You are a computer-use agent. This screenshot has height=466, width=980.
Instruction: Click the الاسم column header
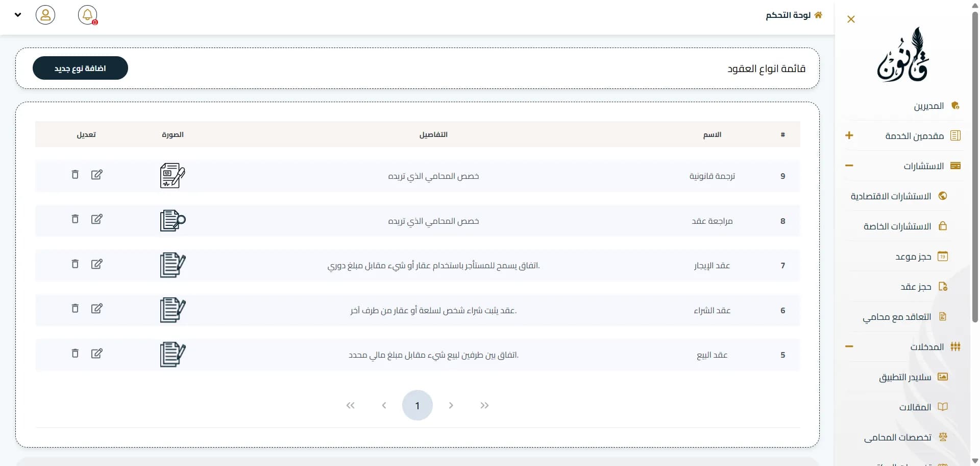pos(712,134)
